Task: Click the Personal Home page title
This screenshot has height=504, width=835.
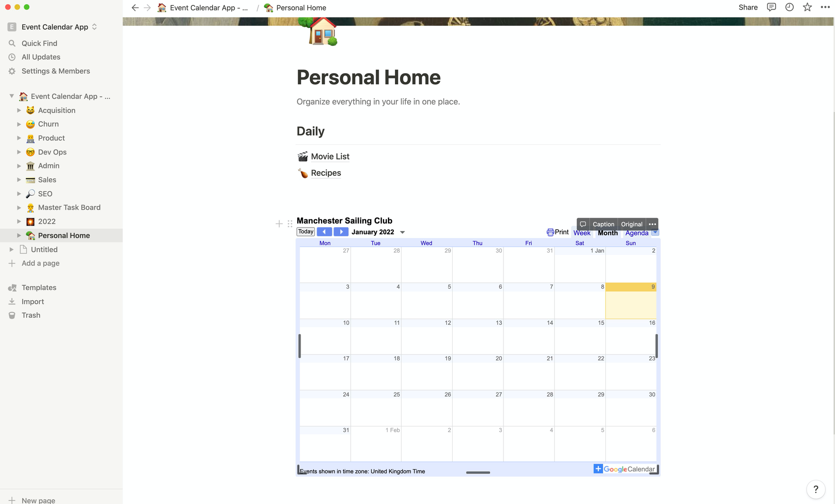Action: (369, 76)
